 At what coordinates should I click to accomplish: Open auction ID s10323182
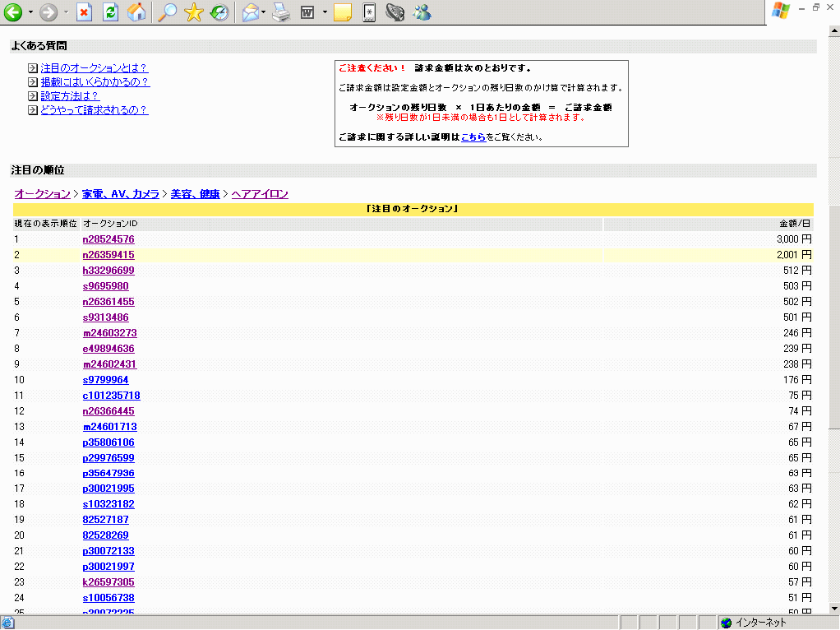(x=108, y=504)
